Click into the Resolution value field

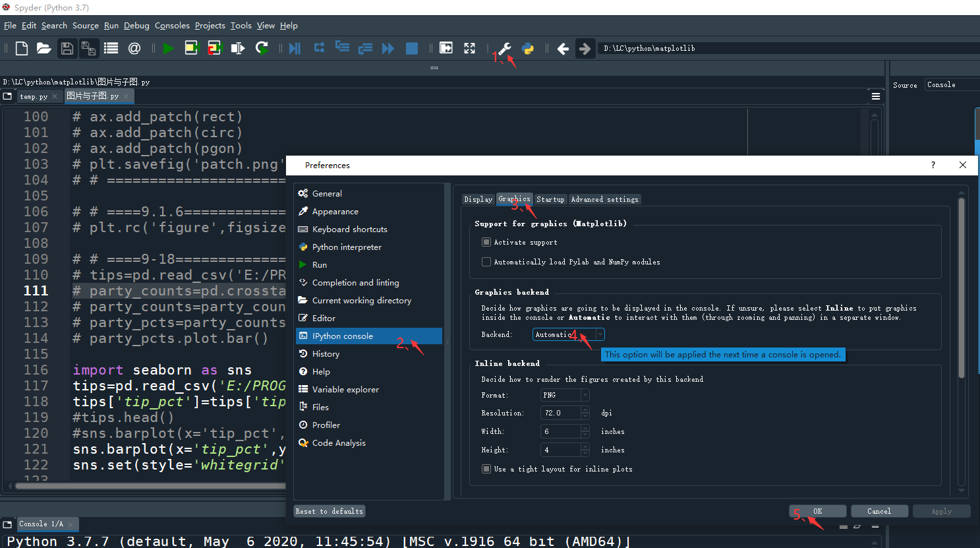tap(561, 413)
